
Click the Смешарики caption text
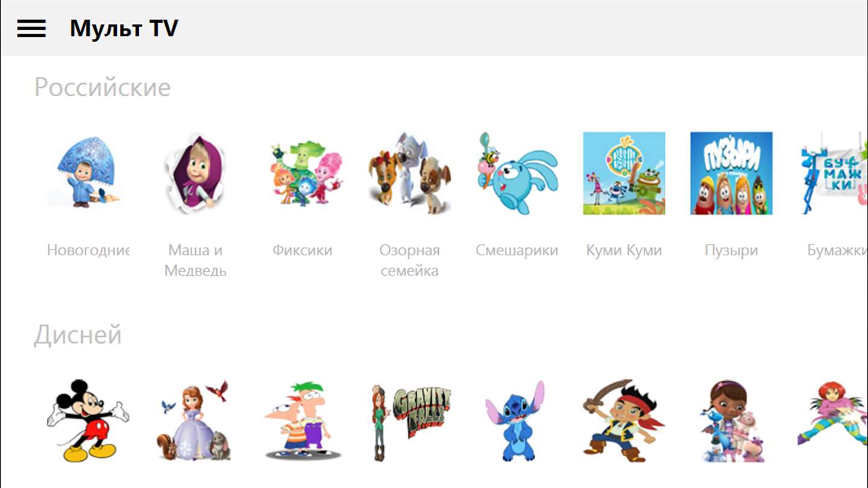[x=517, y=250]
